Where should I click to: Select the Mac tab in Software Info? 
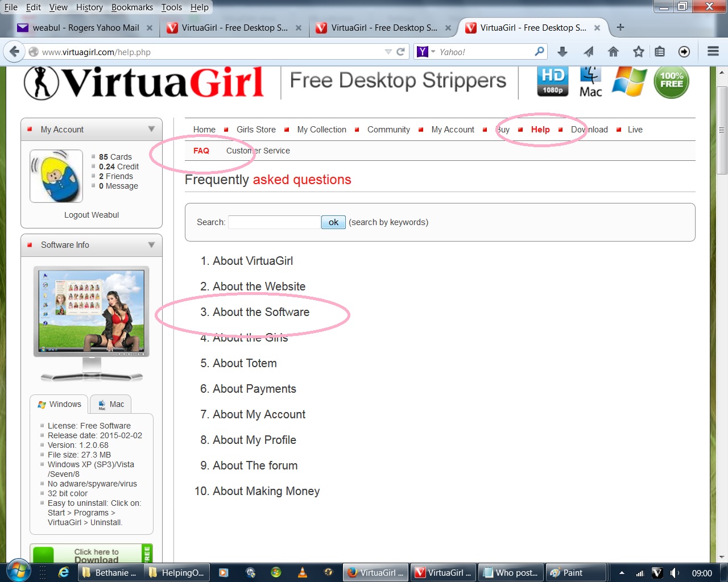click(x=111, y=404)
